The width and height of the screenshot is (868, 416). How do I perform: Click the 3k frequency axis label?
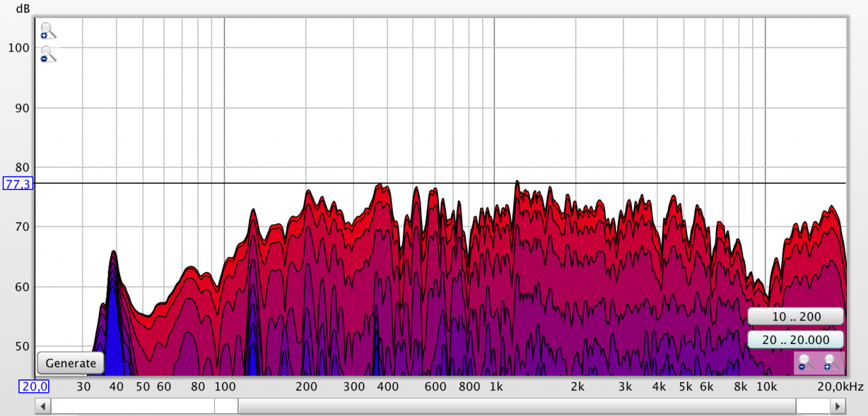[x=625, y=387]
